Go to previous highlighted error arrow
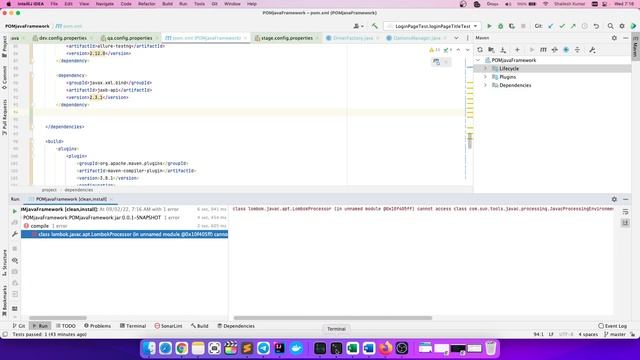The image size is (640, 360). pyautogui.click(x=458, y=50)
